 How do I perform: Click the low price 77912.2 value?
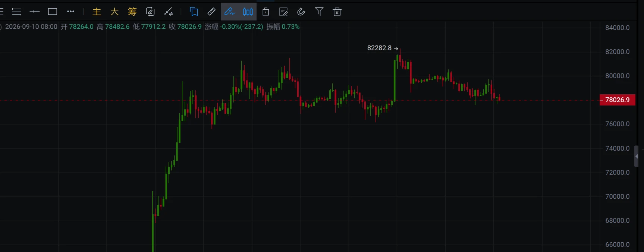pos(153,27)
